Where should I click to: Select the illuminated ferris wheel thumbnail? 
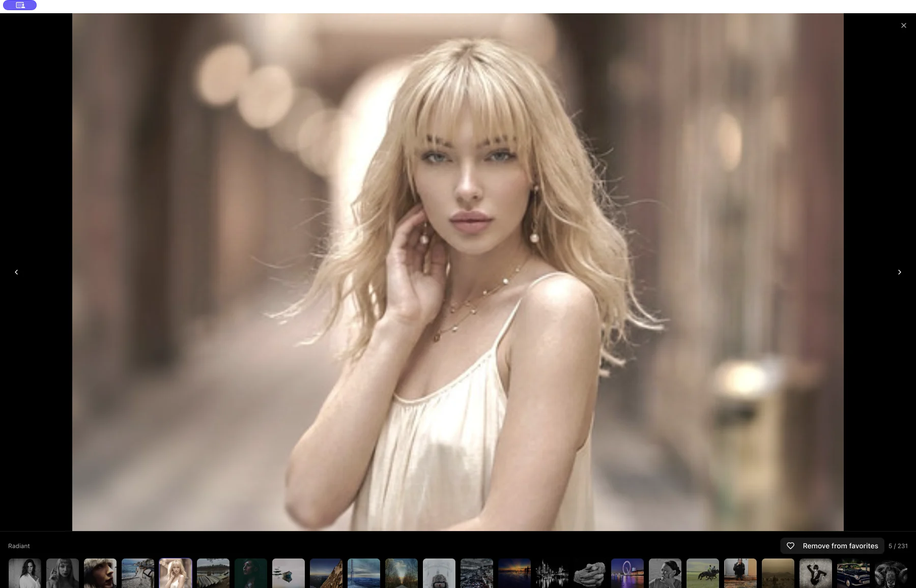(x=627, y=573)
